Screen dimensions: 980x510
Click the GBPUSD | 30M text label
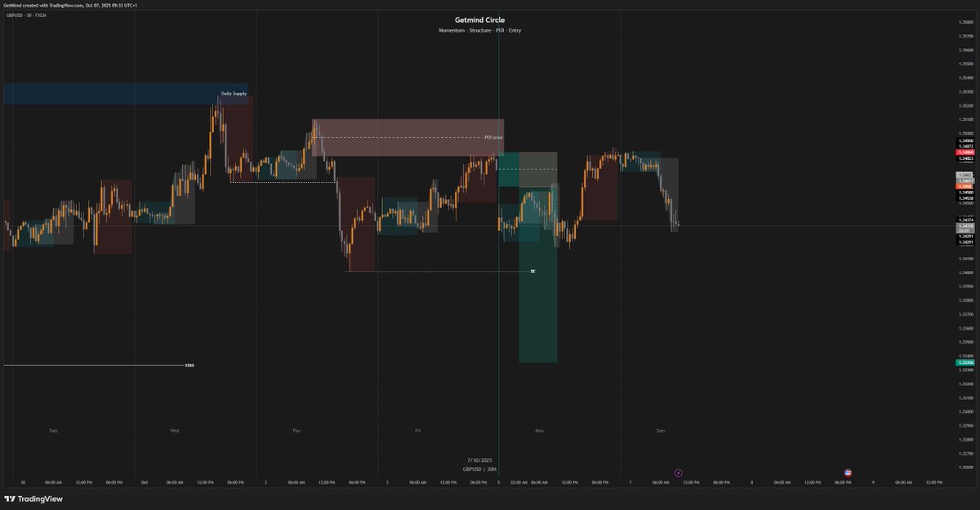(x=479, y=469)
